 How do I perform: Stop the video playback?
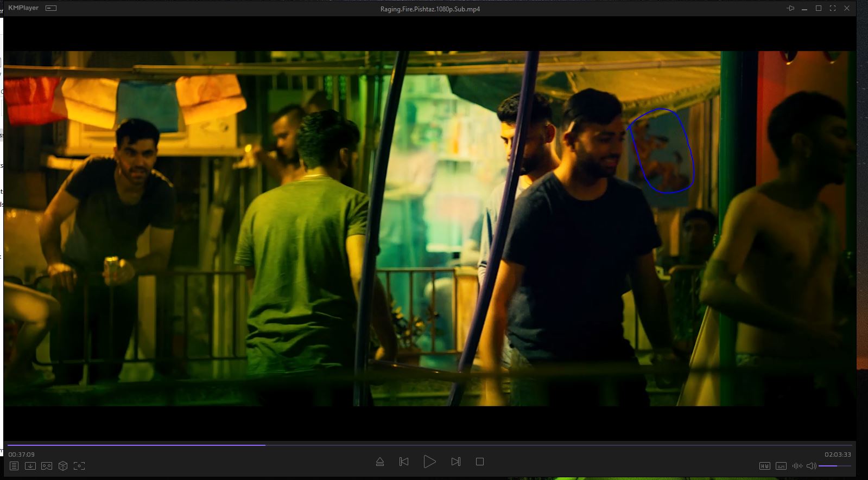pos(480,462)
